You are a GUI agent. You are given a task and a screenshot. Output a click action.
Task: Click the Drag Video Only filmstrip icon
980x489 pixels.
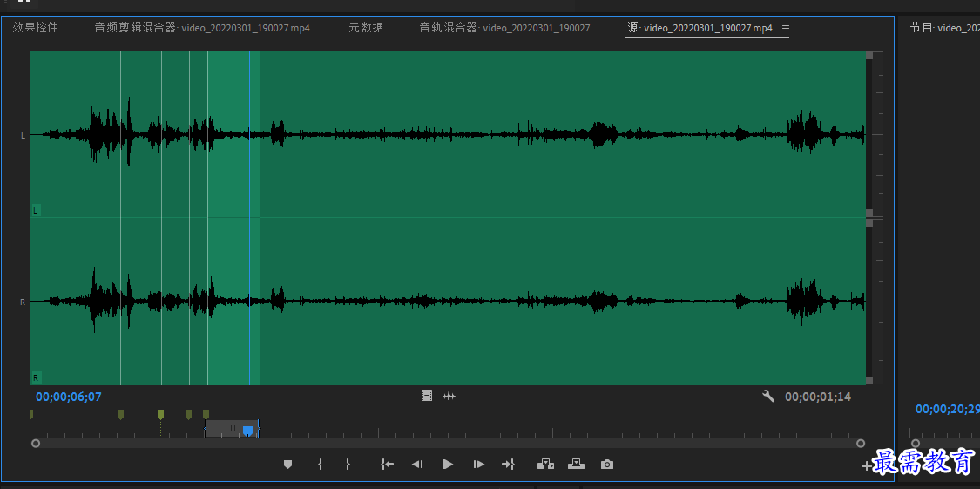tap(427, 395)
